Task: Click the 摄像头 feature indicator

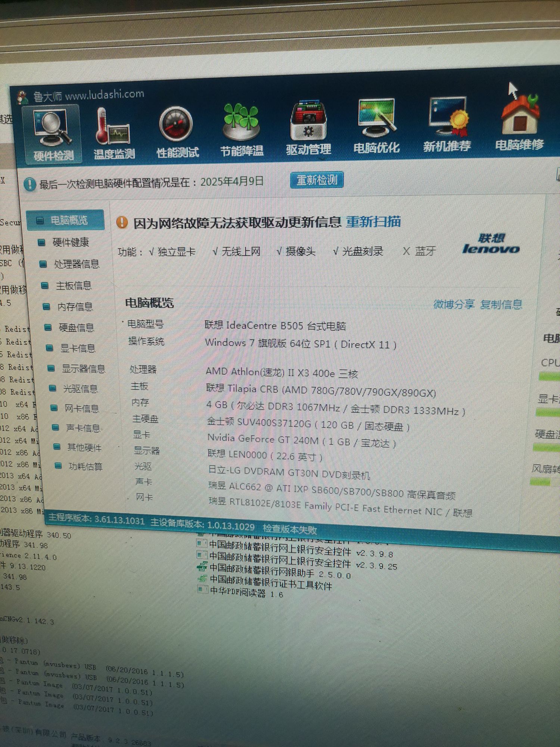Action: [x=296, y=251]
